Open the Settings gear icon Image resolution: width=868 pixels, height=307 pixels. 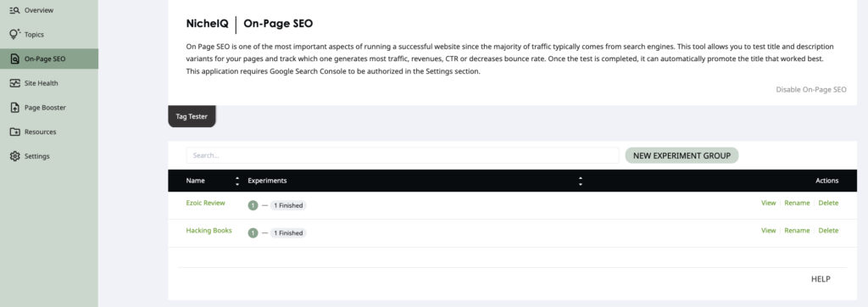(x=15, y=156)
